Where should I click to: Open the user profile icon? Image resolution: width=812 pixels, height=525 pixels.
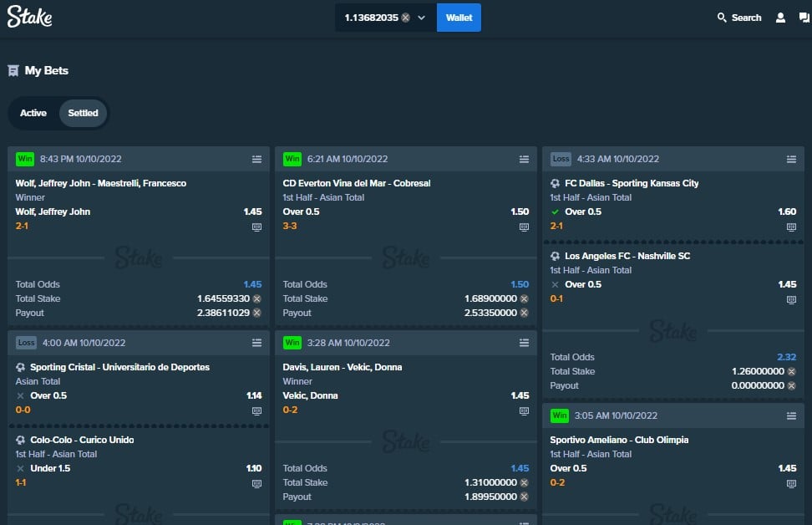780,18
